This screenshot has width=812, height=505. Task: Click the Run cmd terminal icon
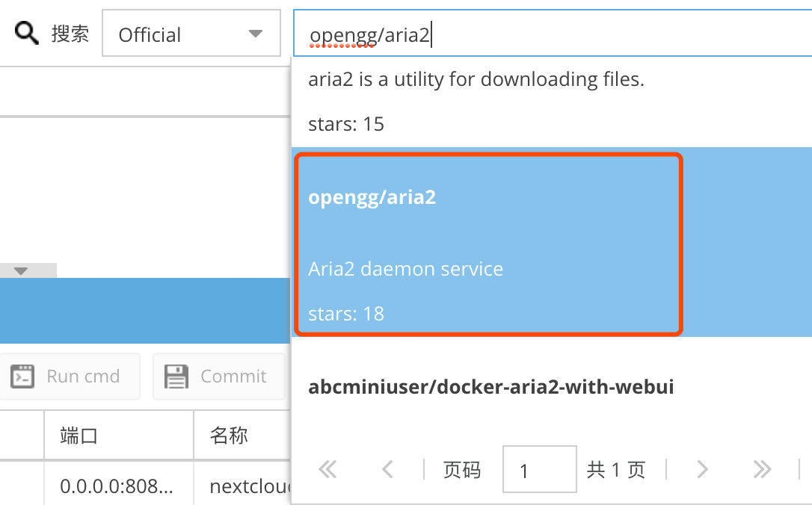pos(22,377)
